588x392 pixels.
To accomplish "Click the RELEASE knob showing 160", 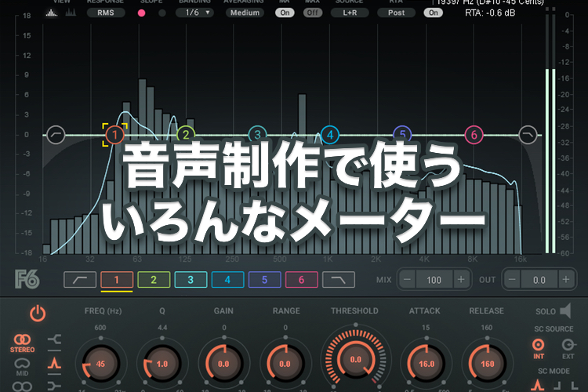I will (x=487, y=364).
